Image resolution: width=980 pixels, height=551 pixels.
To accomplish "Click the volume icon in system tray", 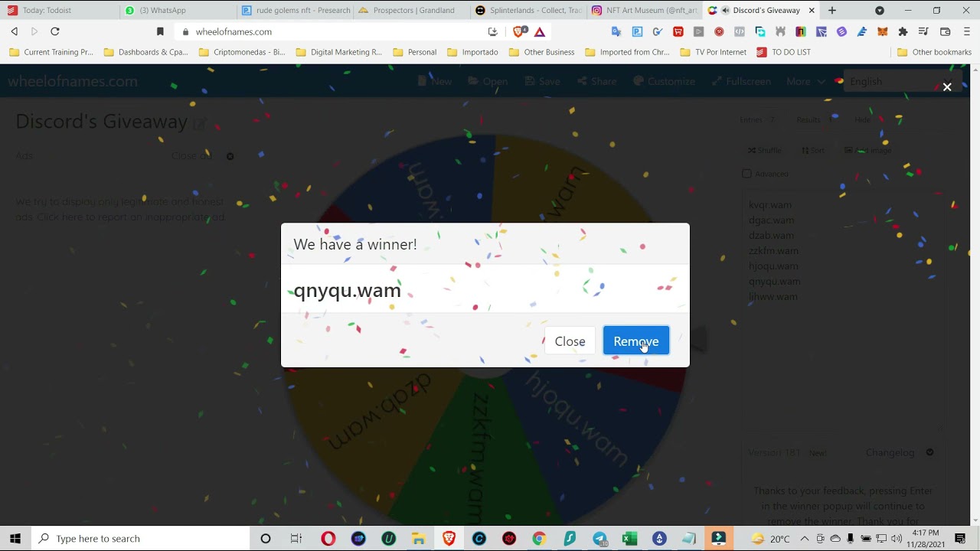I will [897, 539].
